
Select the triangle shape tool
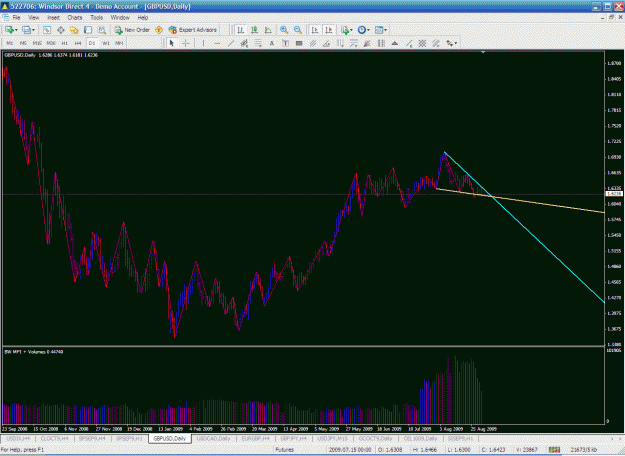click(x=395, y=43)
